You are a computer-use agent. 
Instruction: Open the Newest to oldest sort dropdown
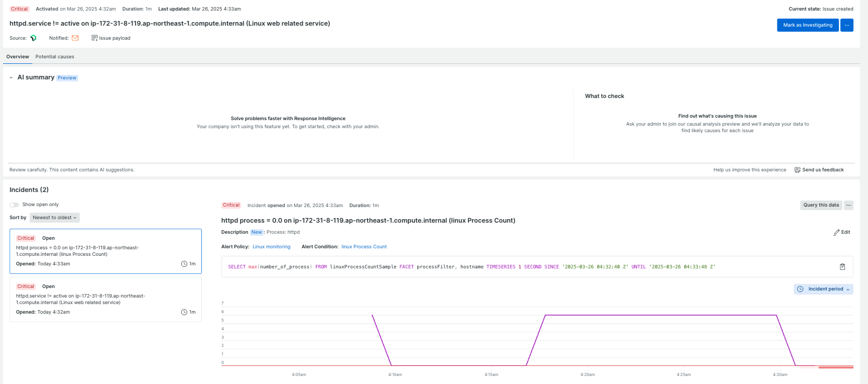pyautogui.click(x=55, y=218)
